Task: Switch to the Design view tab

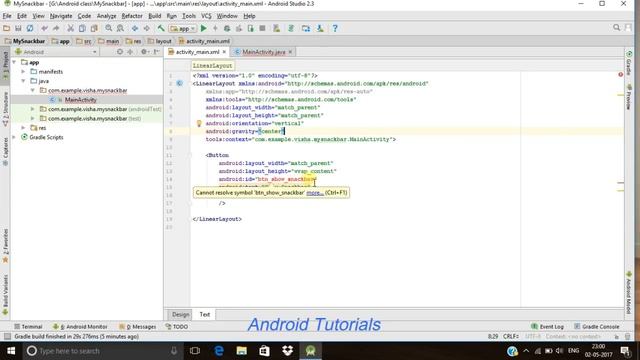Action: click(x=180, y=315)
